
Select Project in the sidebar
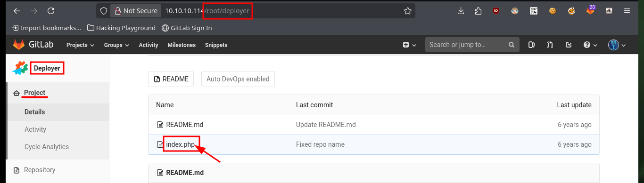tap(35, 93)
